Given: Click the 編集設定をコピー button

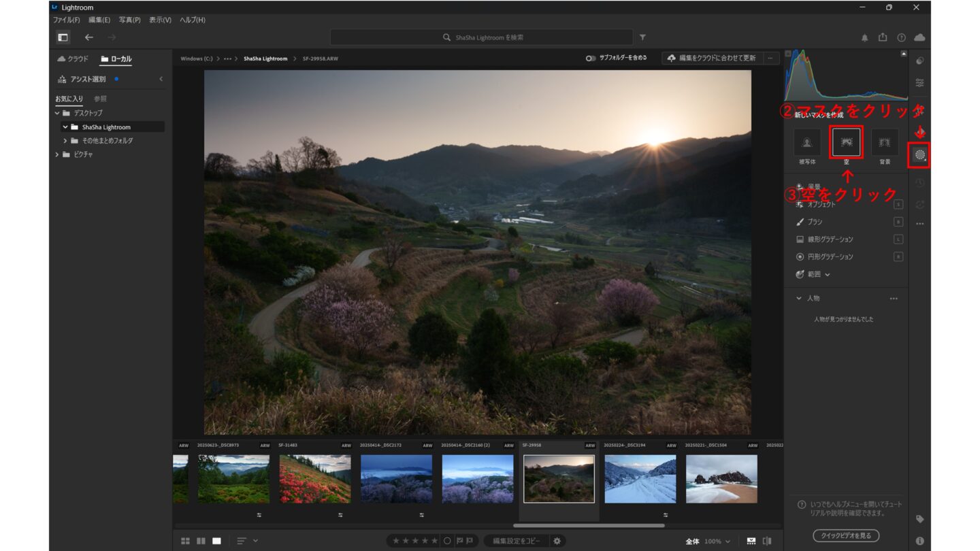Looking at the screenshot, I should tap(517, 541).
